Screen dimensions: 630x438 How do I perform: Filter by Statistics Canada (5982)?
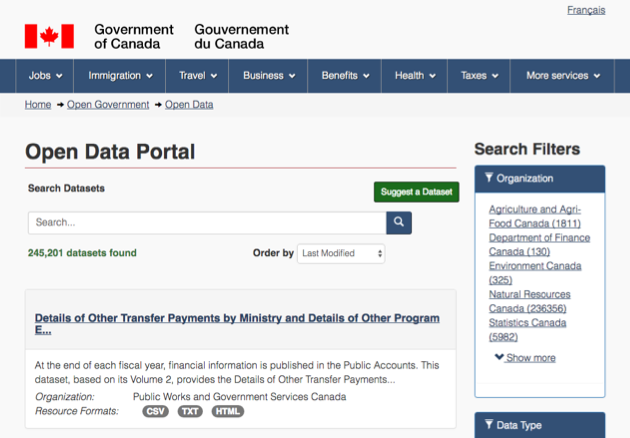528,330
